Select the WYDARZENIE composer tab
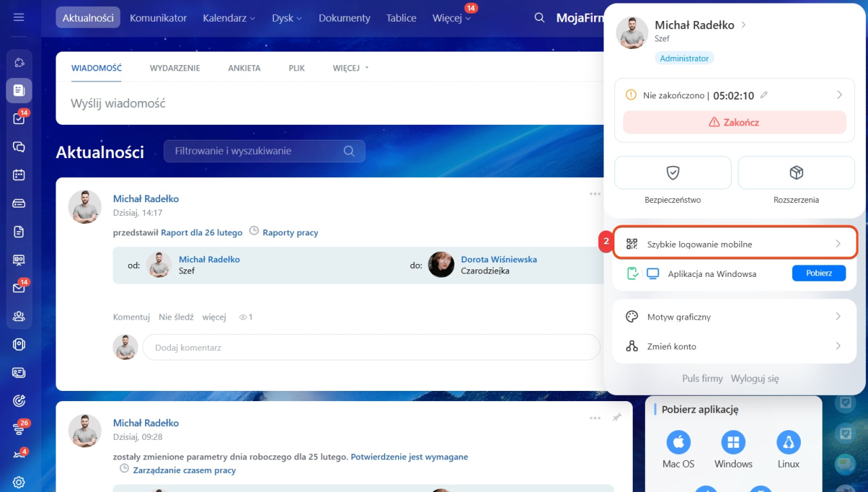This screenshot has width=868, height=492. [175, 68]
